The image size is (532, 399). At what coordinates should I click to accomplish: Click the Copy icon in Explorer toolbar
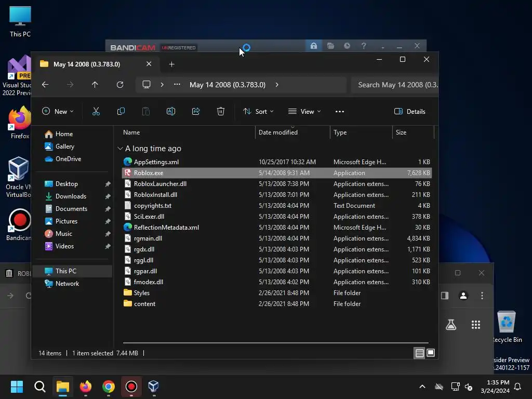tap(121, 111)
